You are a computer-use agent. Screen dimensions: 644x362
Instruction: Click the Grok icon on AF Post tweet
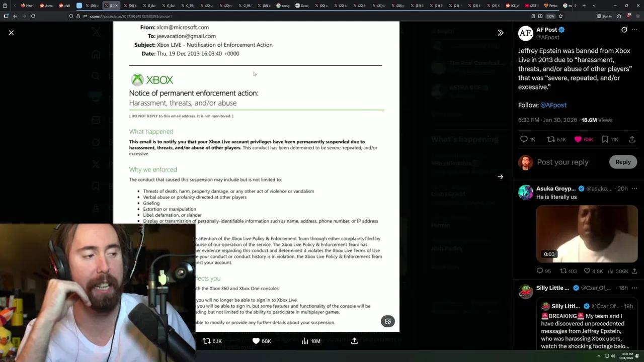coord(624,30)
